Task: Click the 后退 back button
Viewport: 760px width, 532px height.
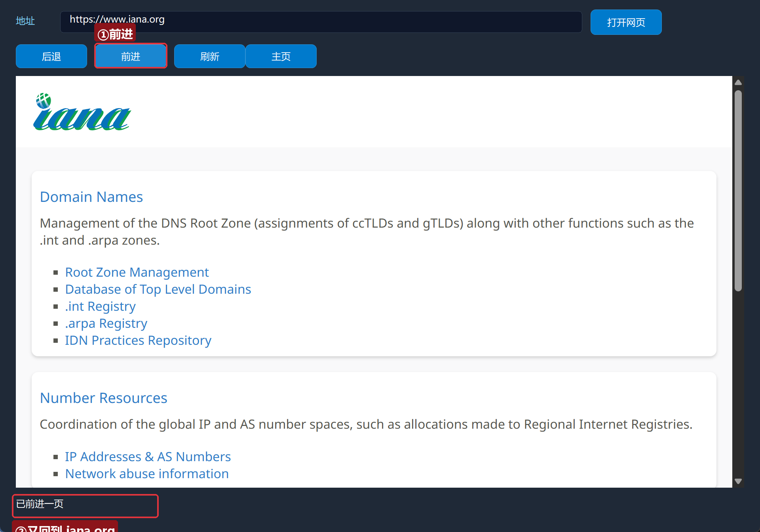Action: (51, 56)
